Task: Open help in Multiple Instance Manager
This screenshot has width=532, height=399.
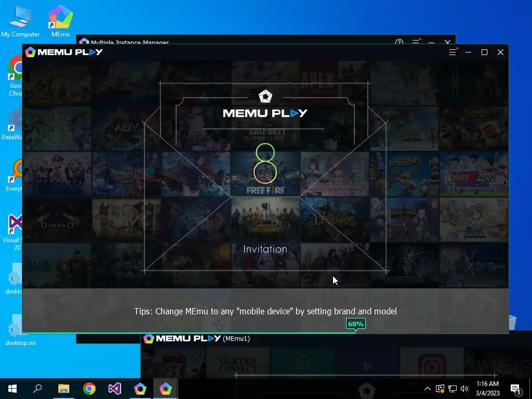Action: (399, 42)
